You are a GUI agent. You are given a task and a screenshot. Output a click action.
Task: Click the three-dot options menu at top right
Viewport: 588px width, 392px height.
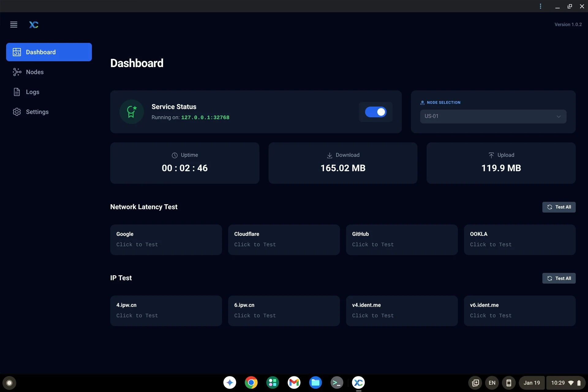pos(541,6)
